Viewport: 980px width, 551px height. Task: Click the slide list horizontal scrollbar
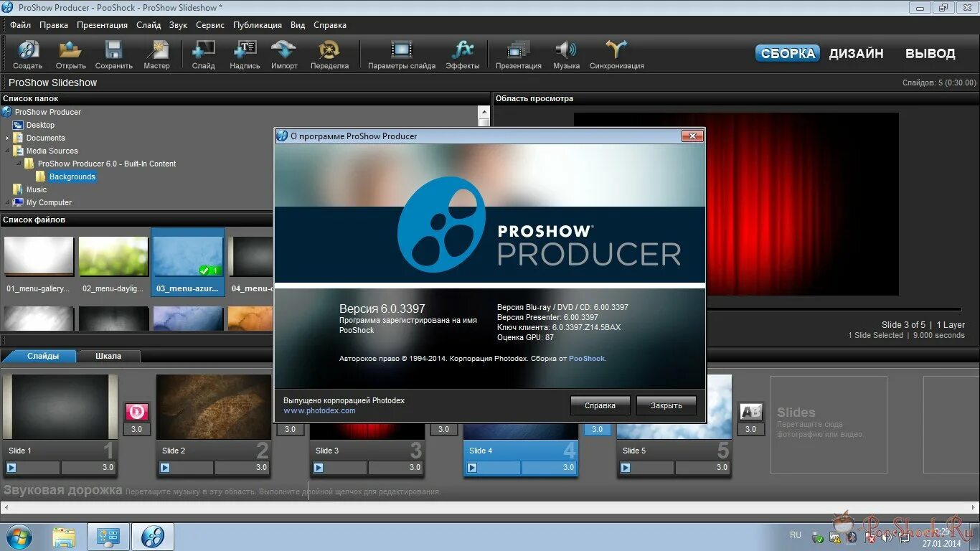pos(490,507)
